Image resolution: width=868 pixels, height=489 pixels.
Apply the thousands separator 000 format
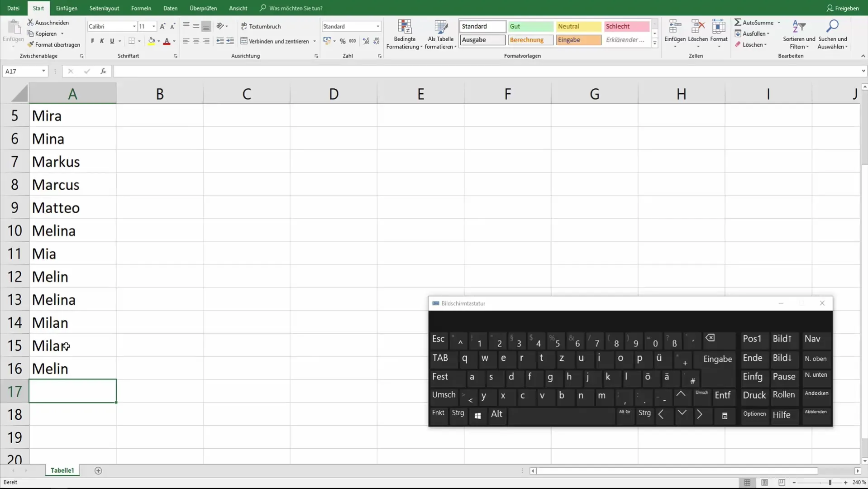353,41
